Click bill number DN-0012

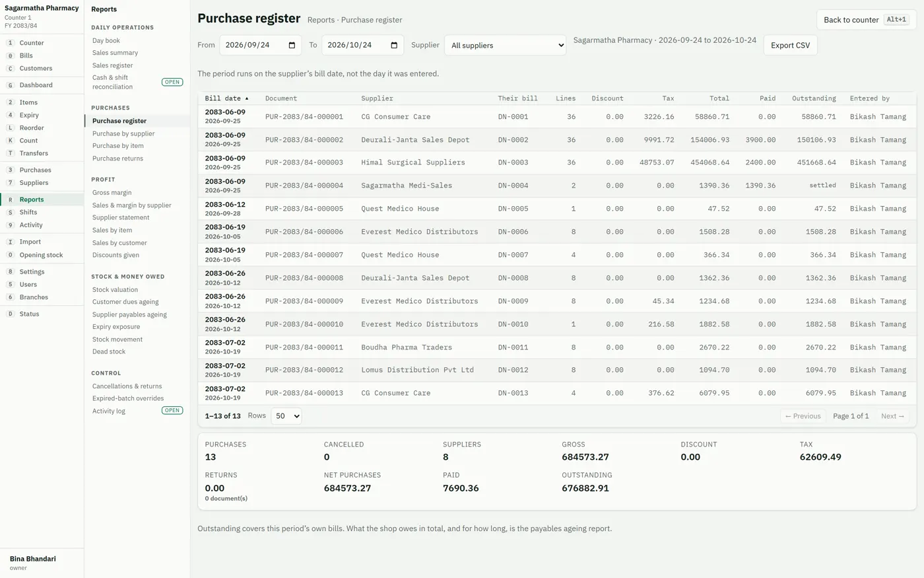click(x=513, y=370)
